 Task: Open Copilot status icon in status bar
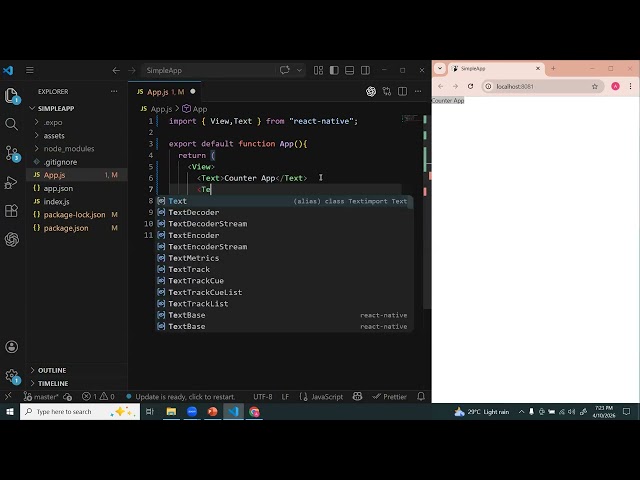point(358,396)
